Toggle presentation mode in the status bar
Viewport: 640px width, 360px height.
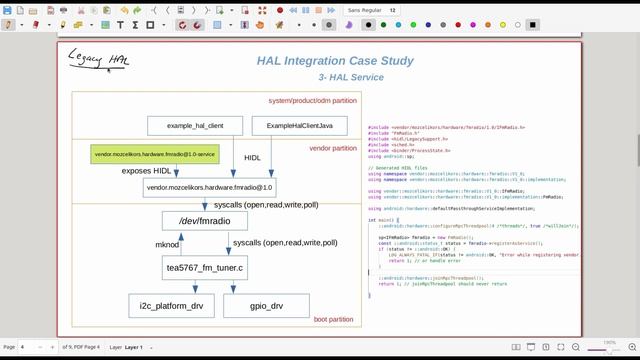[x=531, y=347]
